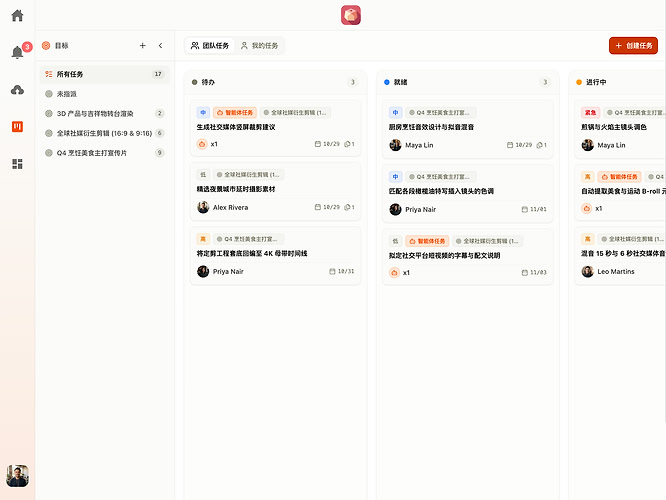
Task: Switch to 团队任务 tab
Action: click(210, 45)
